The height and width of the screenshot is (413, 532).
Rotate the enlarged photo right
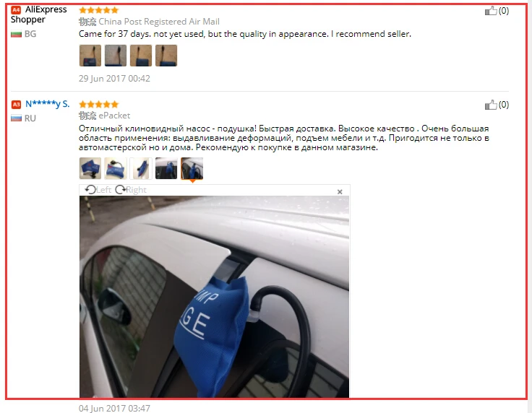(x=131, y=190)
